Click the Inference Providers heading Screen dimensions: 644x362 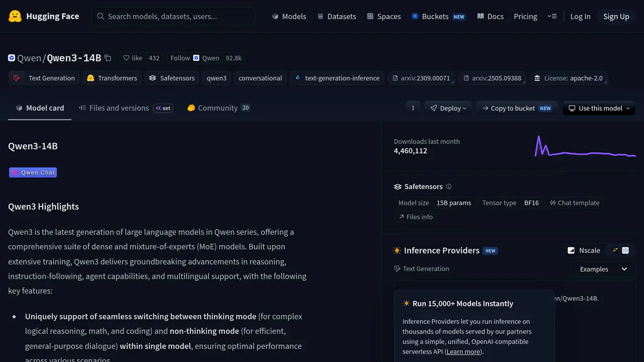coord(441,250)
